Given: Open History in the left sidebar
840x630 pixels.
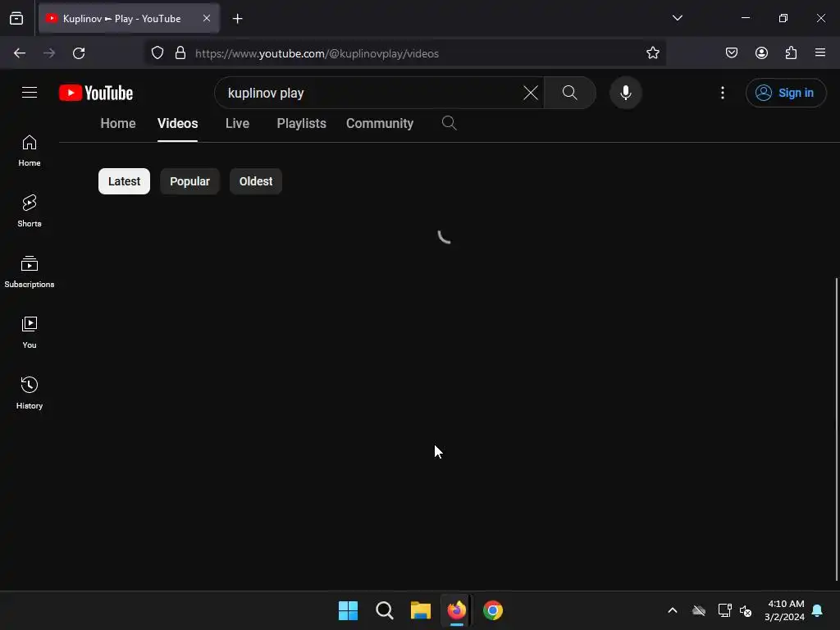Looking at the screenshot, I should click(x=30, y=393).
